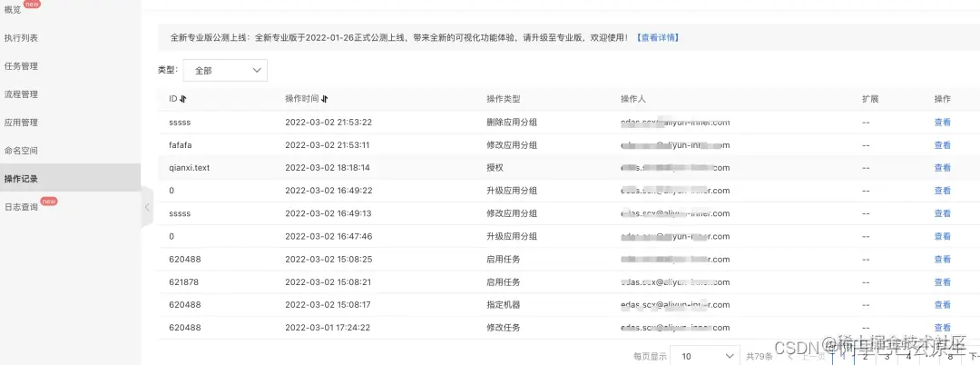The image size is (980, 365).
Task: Click 查看 for the fafafa record
Action: [943, 145]
